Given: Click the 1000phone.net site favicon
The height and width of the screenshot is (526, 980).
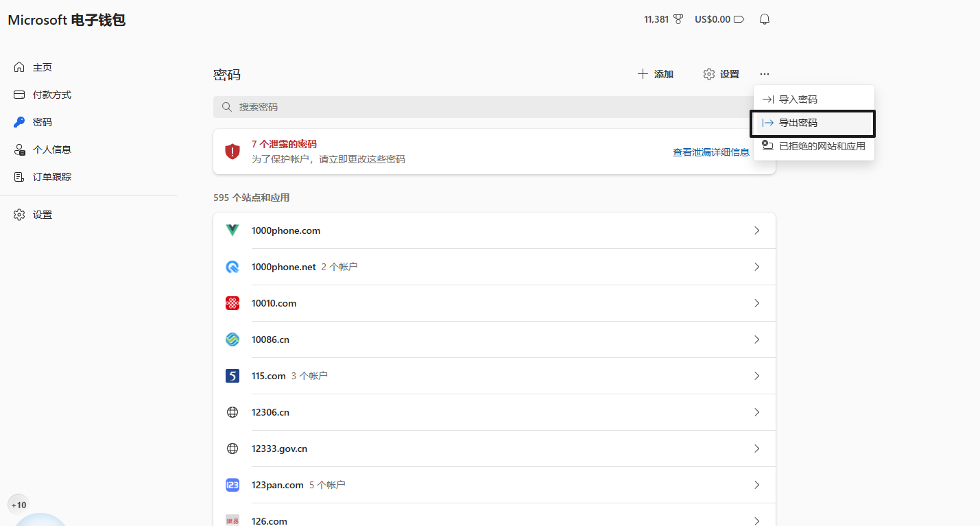Looking at the screenshot, I should tap(232, 267).
